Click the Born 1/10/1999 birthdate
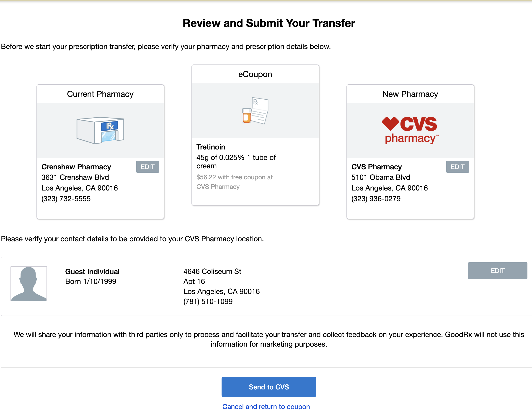 click(90, 281)
